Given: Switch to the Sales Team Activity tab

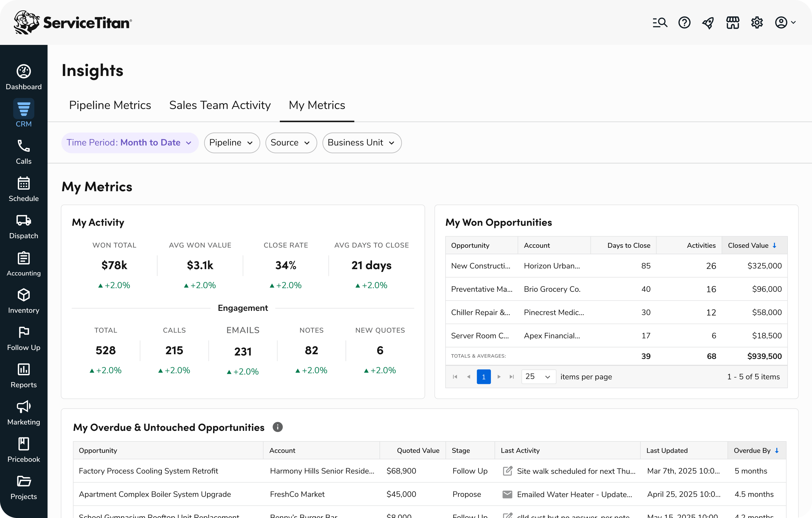Looking at the screenshot, I should click(x=220, y=105).
